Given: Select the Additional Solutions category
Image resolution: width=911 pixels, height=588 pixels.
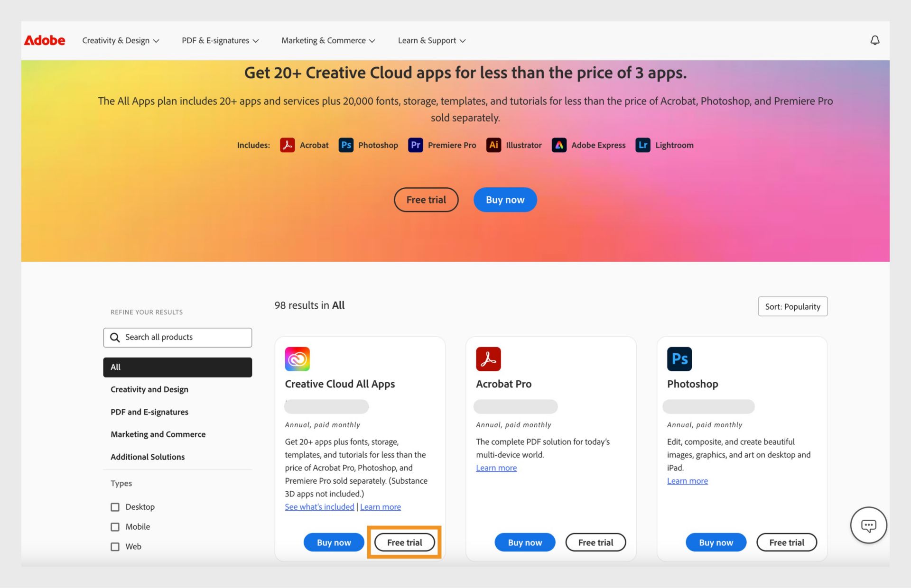Looking at the screenshot, I should coord(148,457).
